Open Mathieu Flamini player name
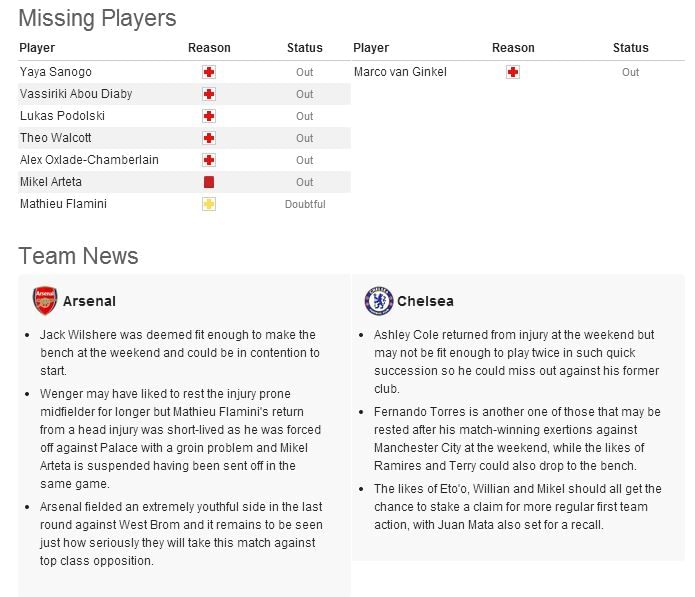 pos(63,204)
